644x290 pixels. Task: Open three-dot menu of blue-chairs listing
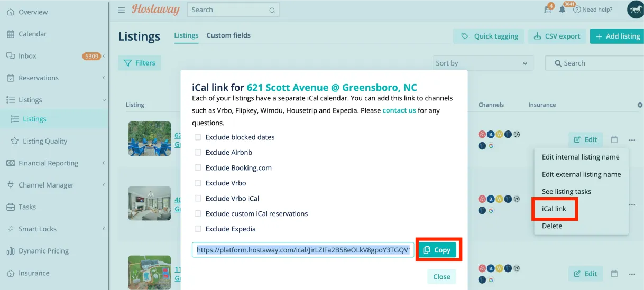point(632,140)
